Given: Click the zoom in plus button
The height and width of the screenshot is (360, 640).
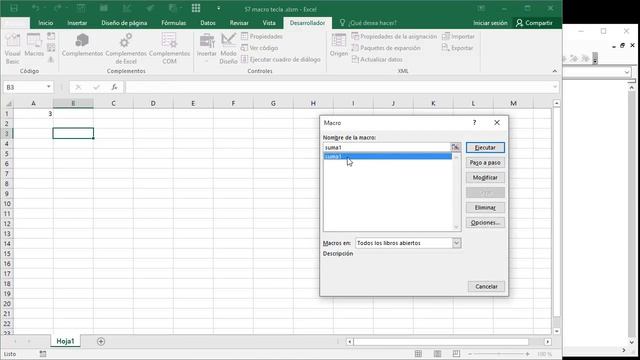Looking at the screenshot, I should tap(527, 354).
